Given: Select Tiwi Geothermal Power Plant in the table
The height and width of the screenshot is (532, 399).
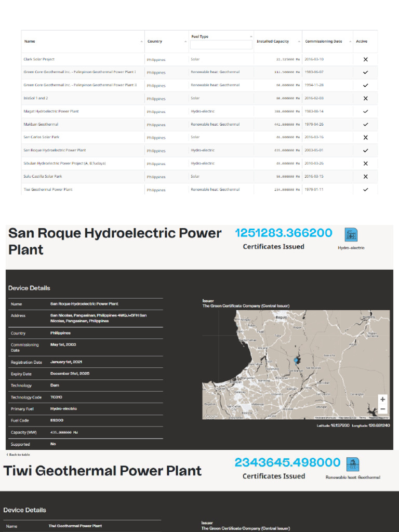Looking at the screenshot, I should [x=48, y=189].
